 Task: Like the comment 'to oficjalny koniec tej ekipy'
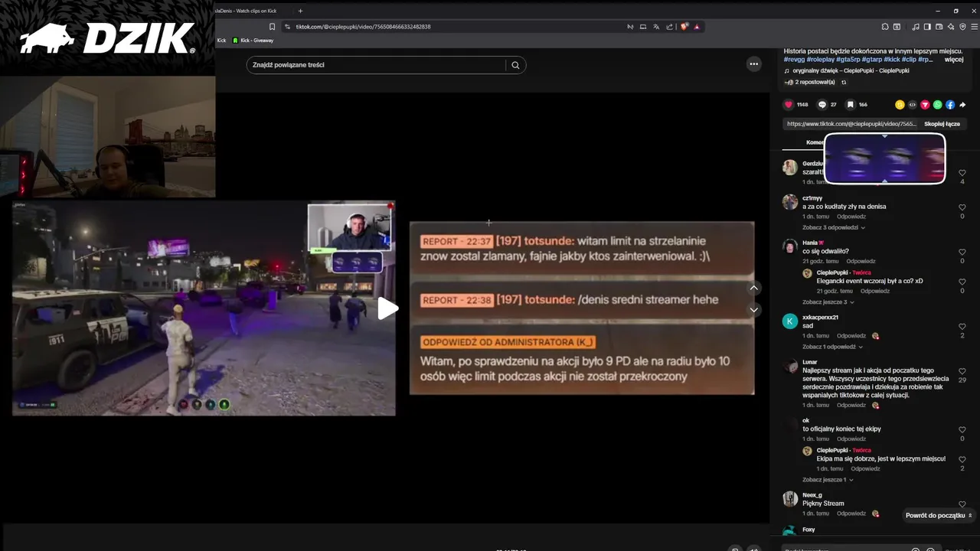(962, 429)
